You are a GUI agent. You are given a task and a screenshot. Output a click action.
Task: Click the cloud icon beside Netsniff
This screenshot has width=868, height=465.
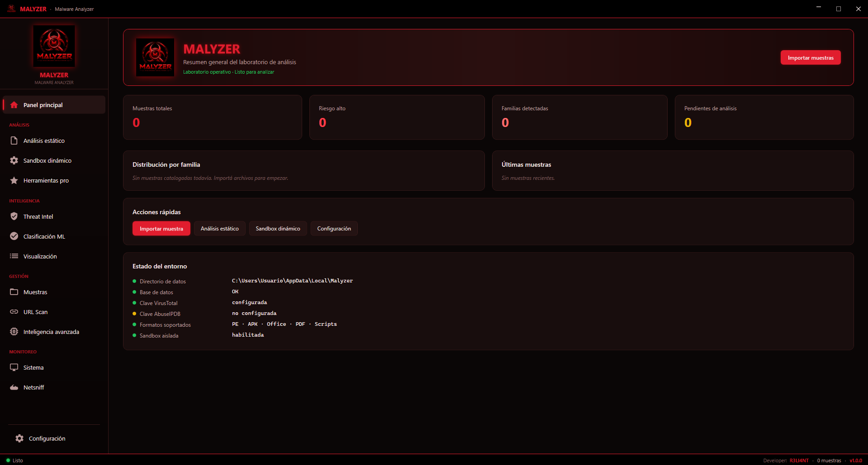pyautogui.click(x=14, y=387)
